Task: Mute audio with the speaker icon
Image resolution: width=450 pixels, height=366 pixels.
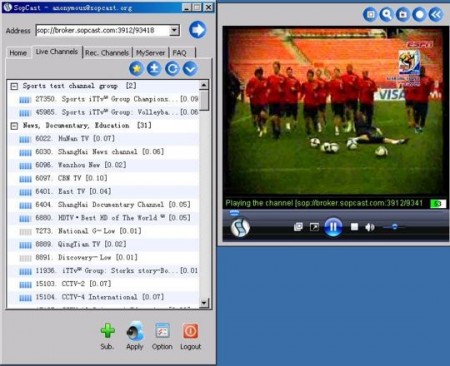Action: (x=370, y=227)
